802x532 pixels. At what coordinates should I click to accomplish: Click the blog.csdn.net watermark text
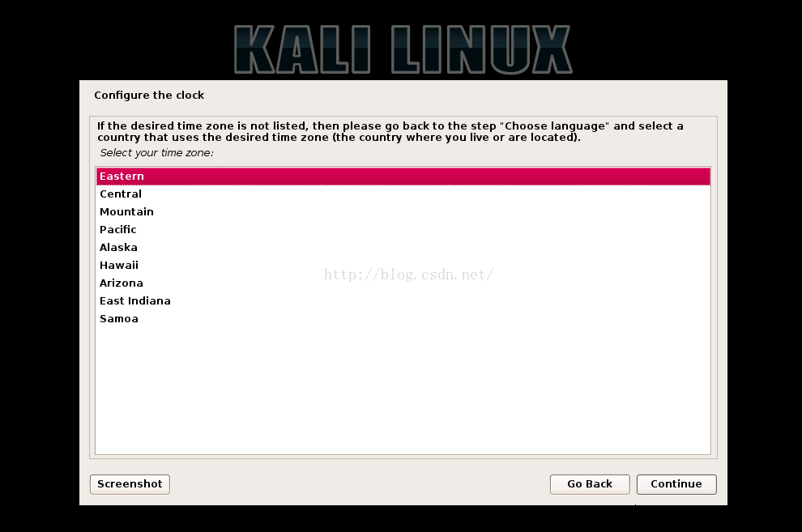(408, 275)
